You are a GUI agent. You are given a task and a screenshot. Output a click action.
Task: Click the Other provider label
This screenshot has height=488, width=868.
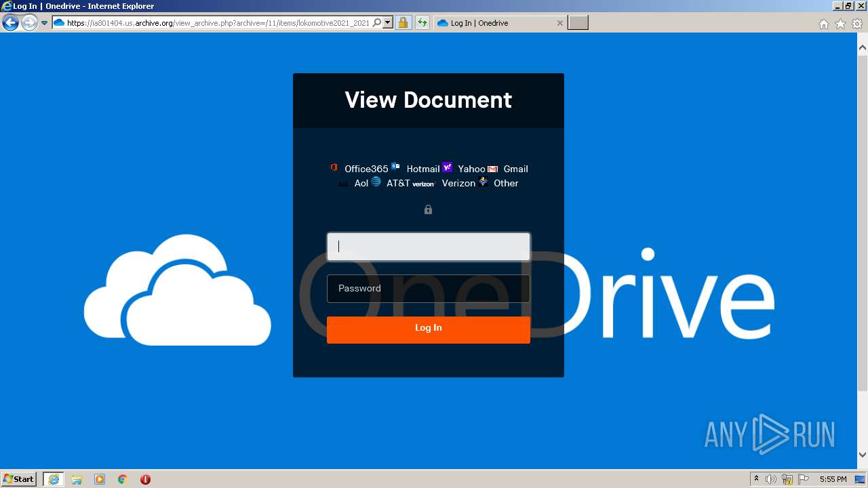(x=506, y=183)
